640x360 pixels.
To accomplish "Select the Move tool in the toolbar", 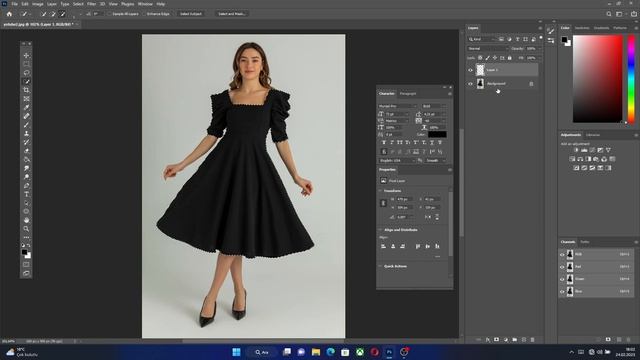I will [27, 55].
